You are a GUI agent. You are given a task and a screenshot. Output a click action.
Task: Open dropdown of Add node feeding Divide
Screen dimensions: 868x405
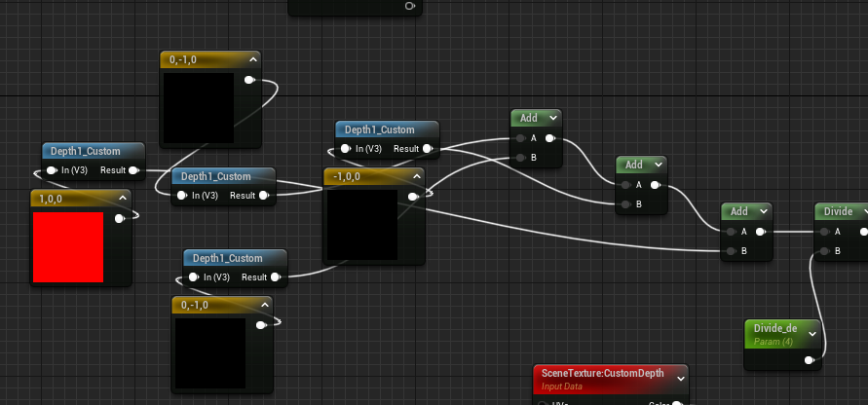click(765, 211)
